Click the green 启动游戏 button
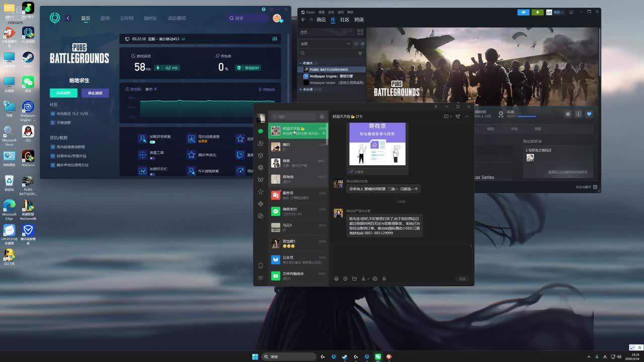Image resolution: width=644 pixels, height=362 pixels. [x=63, y=93]
